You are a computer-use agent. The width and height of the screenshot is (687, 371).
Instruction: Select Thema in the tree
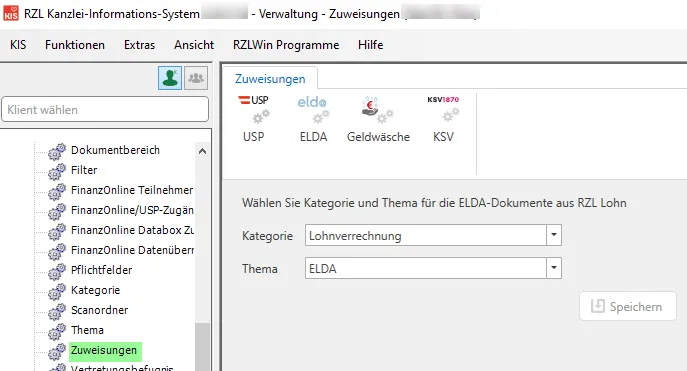[x=88, y=330]
